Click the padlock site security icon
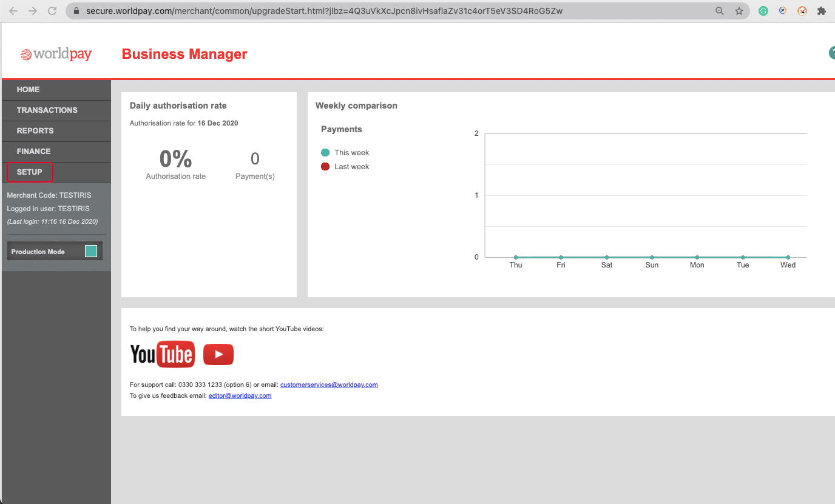Viewport: 835px width, 504px height. click(76, 11)
